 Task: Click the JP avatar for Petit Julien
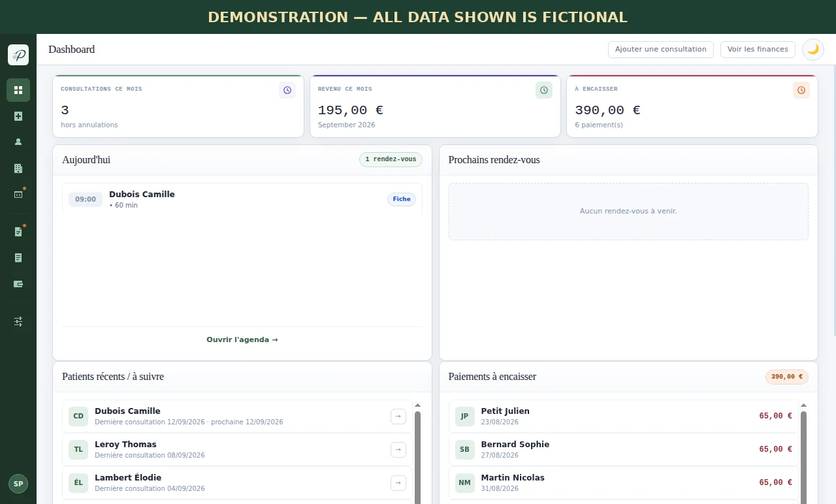[x=464, y=417]
